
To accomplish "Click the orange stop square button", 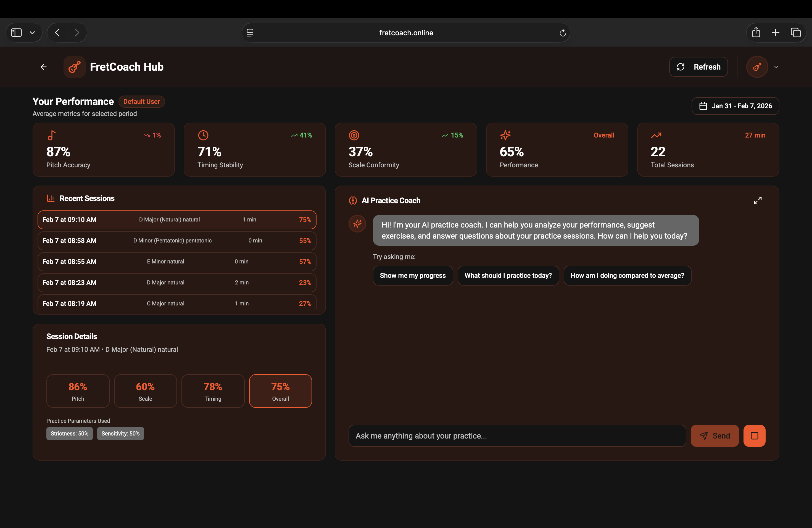I will pyautogui.click(x=754, y=435).
